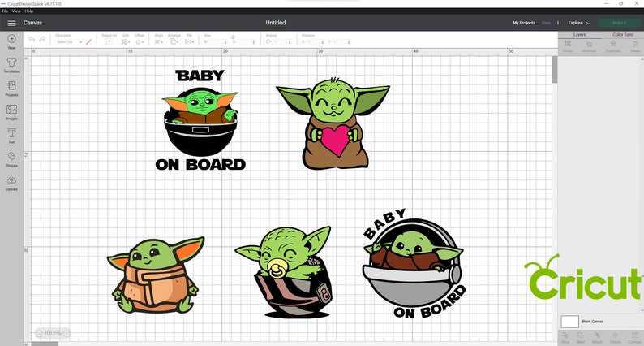This screenshot has width=644, height=346.
Task: Click the Save button in the header
Action: [x=546, y=23]
